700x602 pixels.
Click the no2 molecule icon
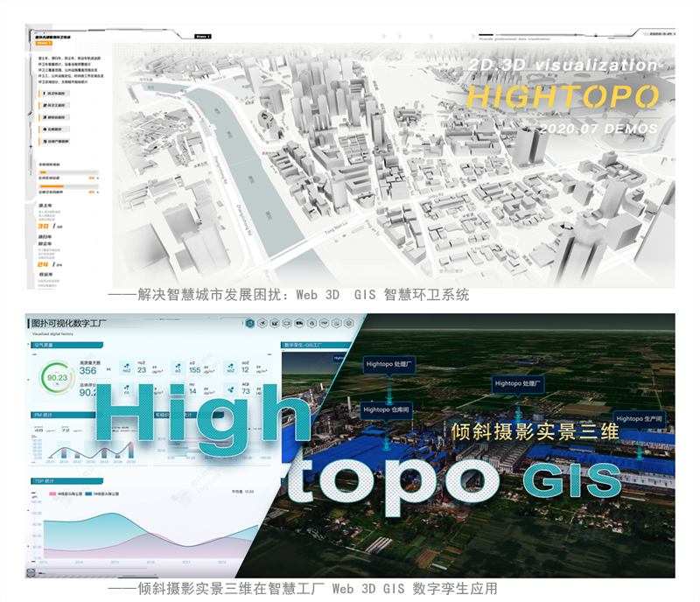coord(127,368)
